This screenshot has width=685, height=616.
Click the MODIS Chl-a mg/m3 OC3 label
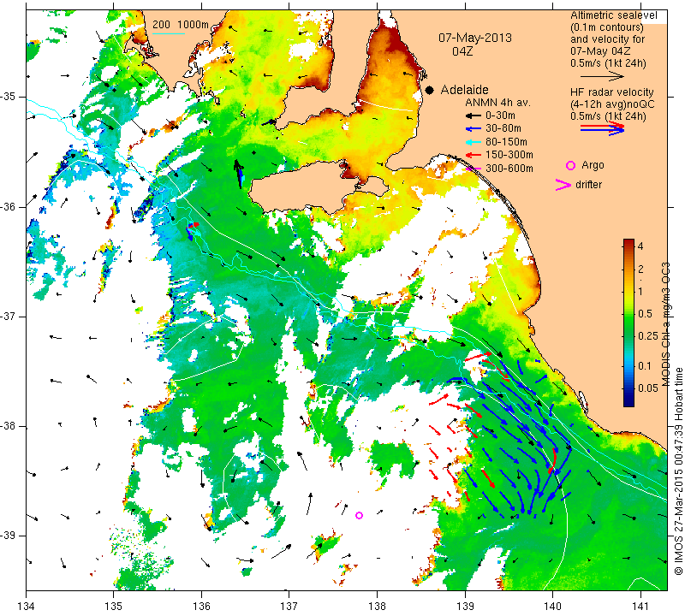(x=665, y=324)
